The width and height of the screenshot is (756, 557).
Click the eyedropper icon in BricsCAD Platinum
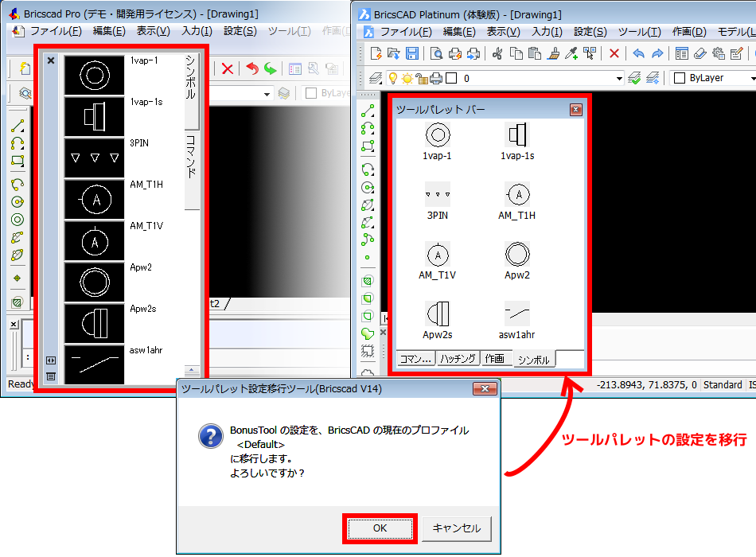571,53
